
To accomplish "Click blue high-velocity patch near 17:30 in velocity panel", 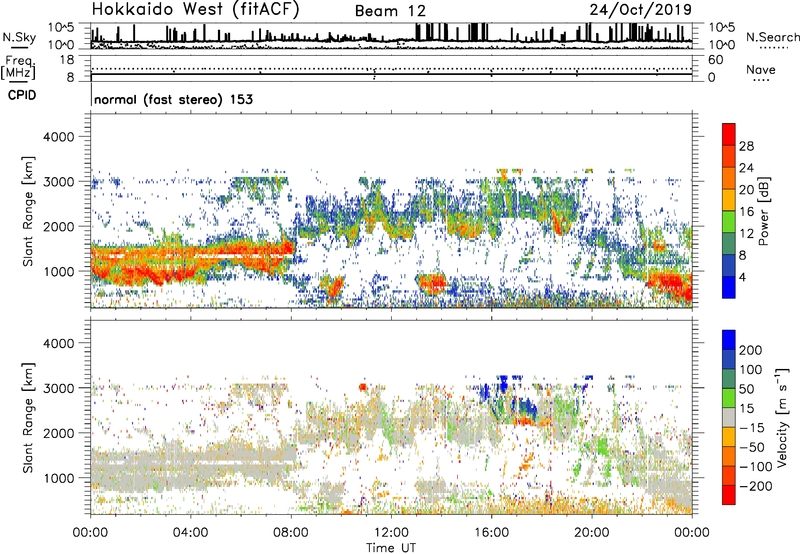I will point(527,408).
